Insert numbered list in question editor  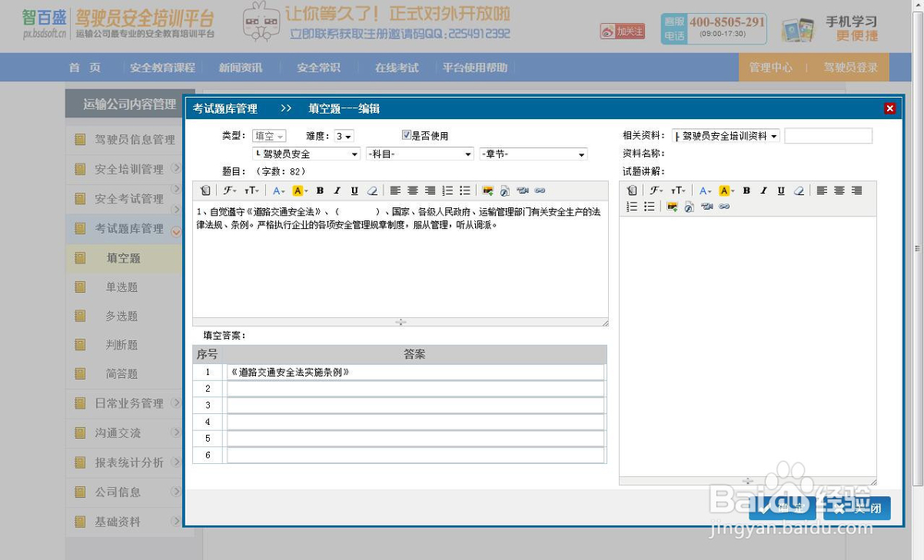coord(448,190)
